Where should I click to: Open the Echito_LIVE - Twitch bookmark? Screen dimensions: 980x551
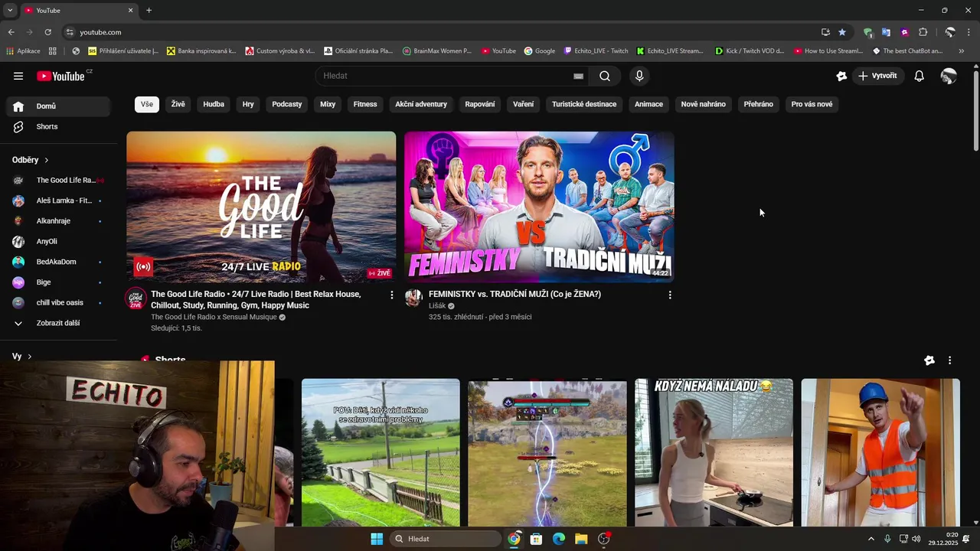[x=596, y=51]
